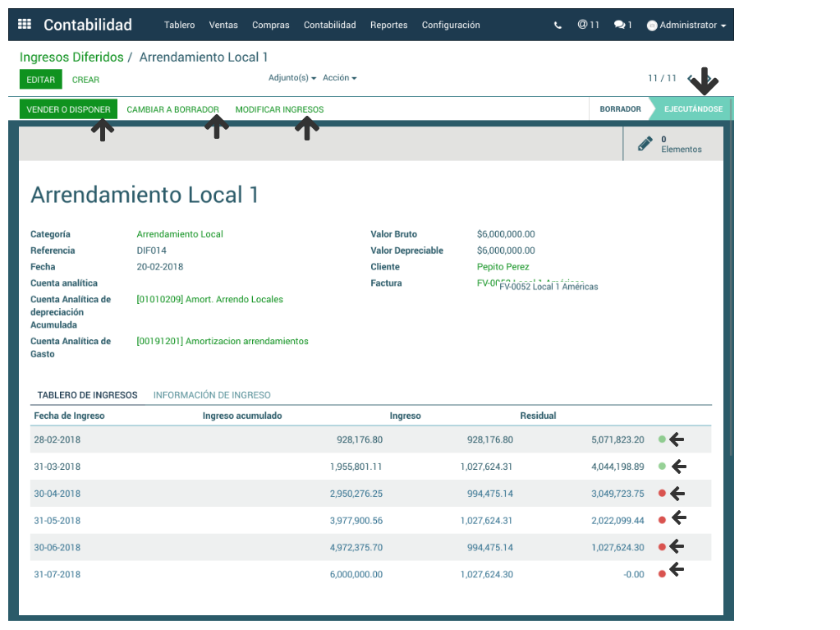Open the Adjunto(s) dropdown

[292, 78]
